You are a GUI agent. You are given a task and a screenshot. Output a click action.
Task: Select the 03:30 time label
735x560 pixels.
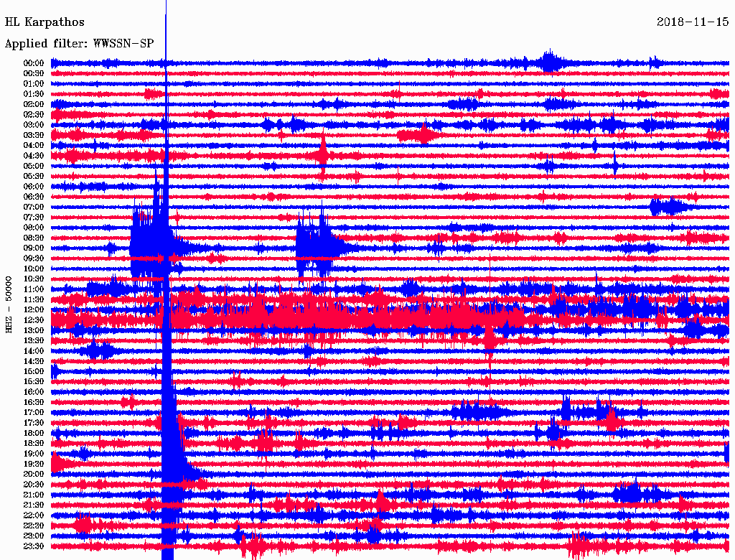point(34,135)
